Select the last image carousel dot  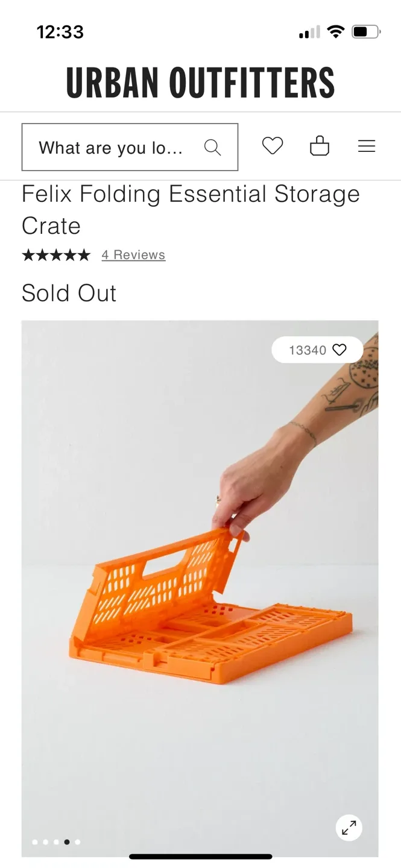tap(78, 842)
